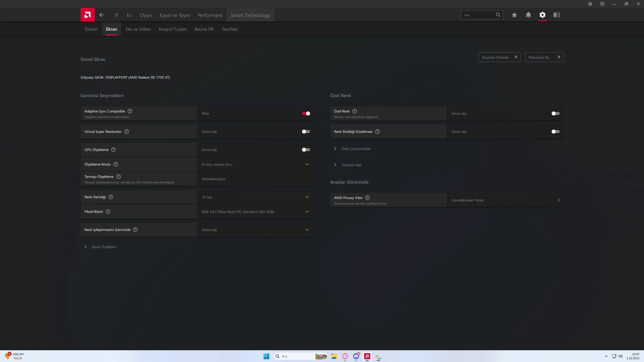Click the Ara search field

(478, 15)
